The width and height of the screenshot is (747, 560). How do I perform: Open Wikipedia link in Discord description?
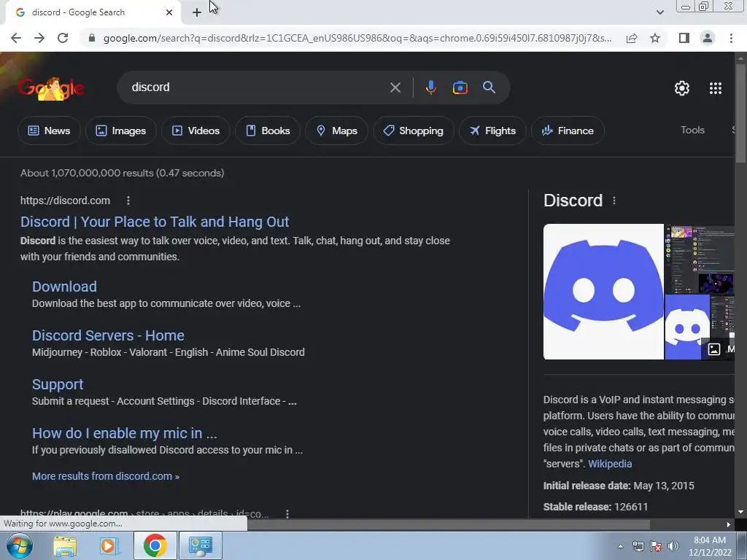point(610,464)
